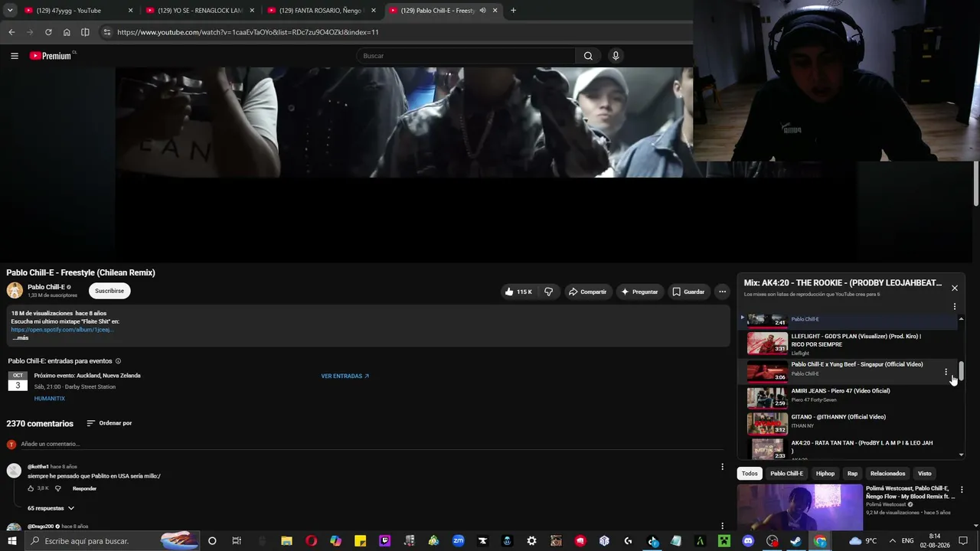The image size is (980, 551).
Task: View site information icon in address bar
Action: point(107,32)
